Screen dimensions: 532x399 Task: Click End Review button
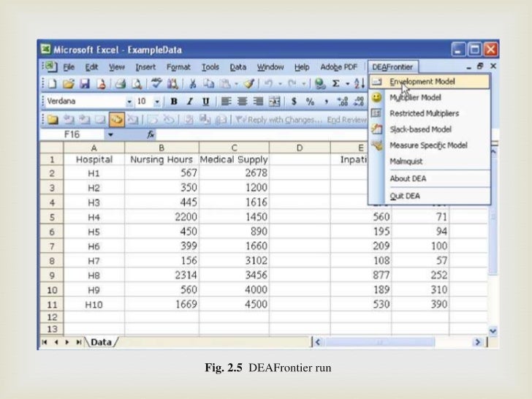[346, 120]
